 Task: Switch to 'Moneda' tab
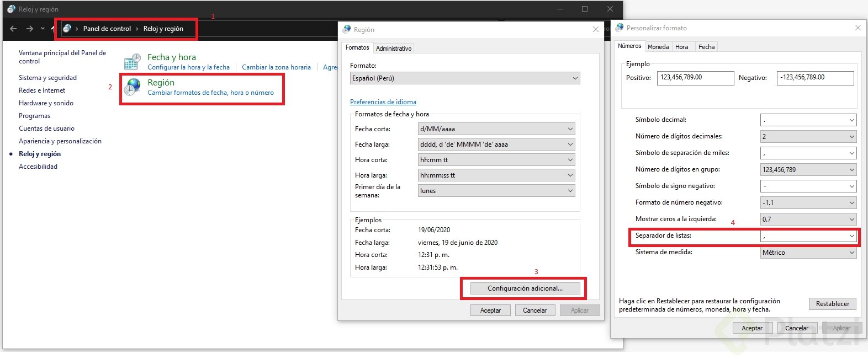pyautogui.click(x=658, y=47)
